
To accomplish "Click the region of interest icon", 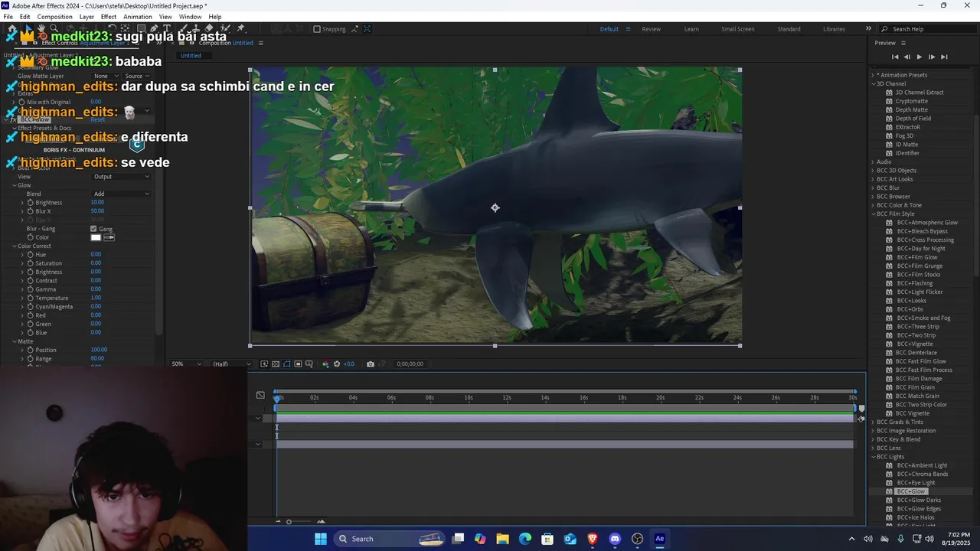I will pyautogui.click(x=298, y=364).
